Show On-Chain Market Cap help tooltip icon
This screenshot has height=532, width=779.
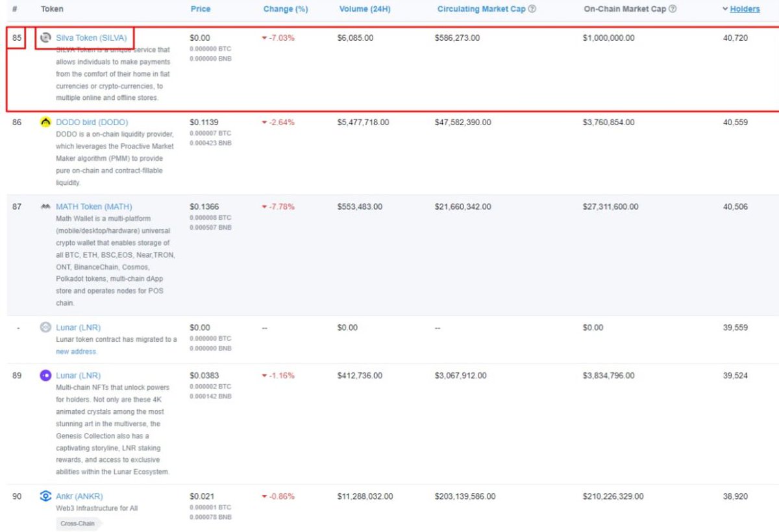(x=673, y=9)
